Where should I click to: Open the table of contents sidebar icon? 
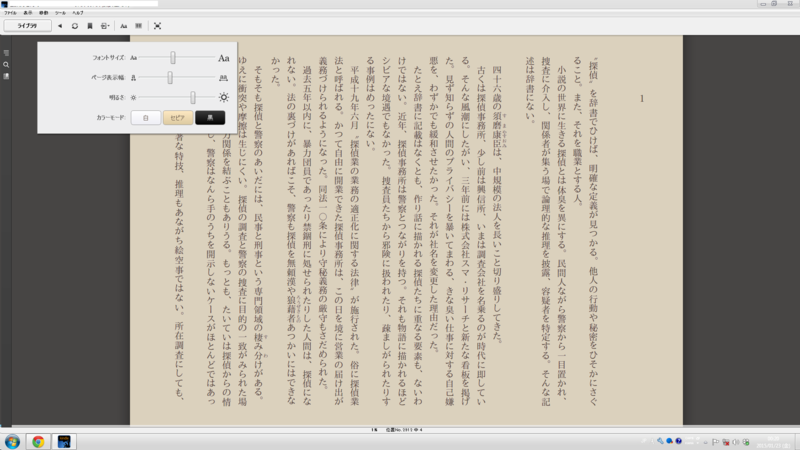tap(6, 53)
